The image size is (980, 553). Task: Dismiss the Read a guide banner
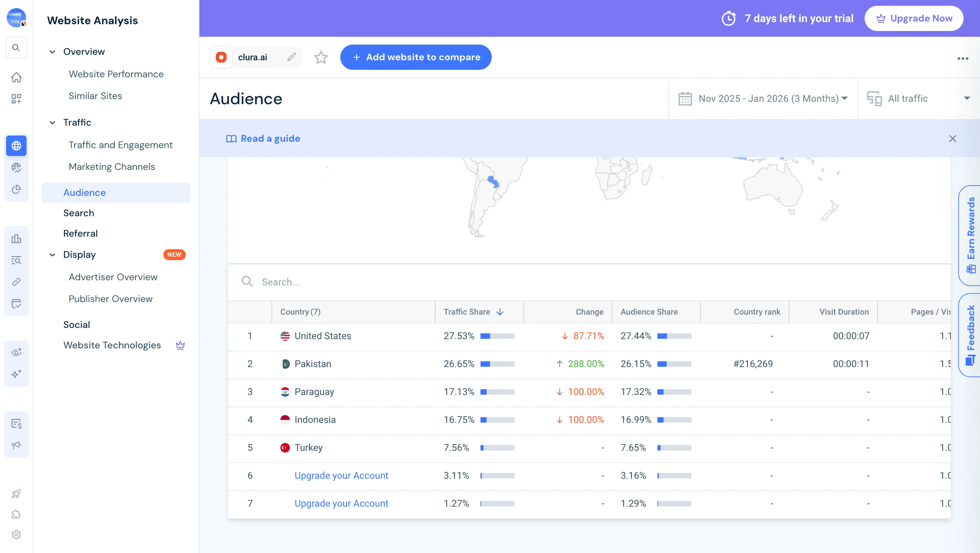(x=953, y=139)
